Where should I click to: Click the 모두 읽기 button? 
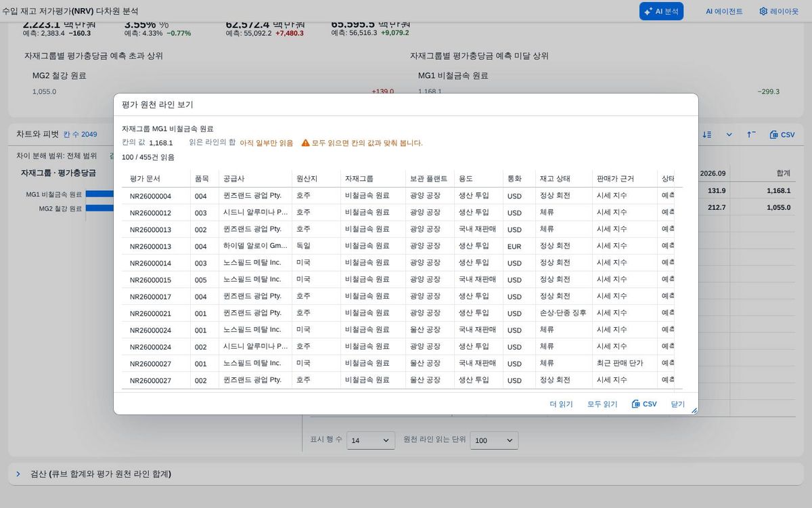[602, 404]
